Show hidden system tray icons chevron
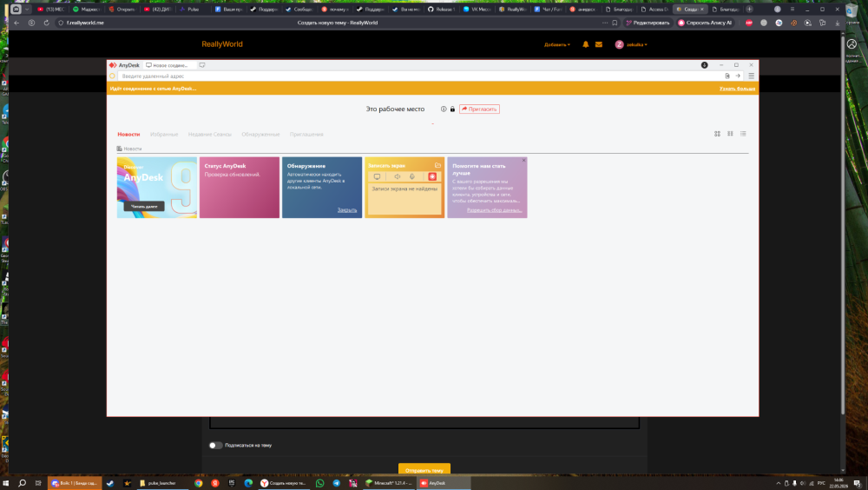This screenshot has height=490, width=868. tap(779, 483)
